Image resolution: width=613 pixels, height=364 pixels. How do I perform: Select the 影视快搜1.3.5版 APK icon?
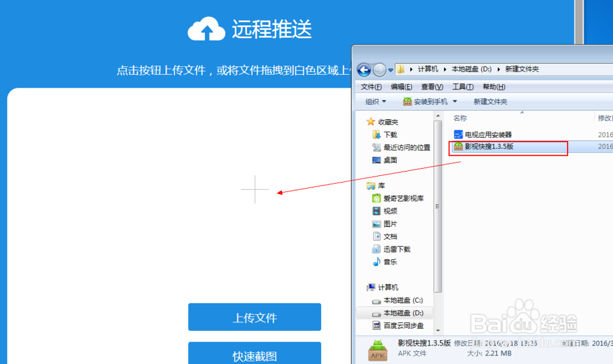[x=459, y=147]
